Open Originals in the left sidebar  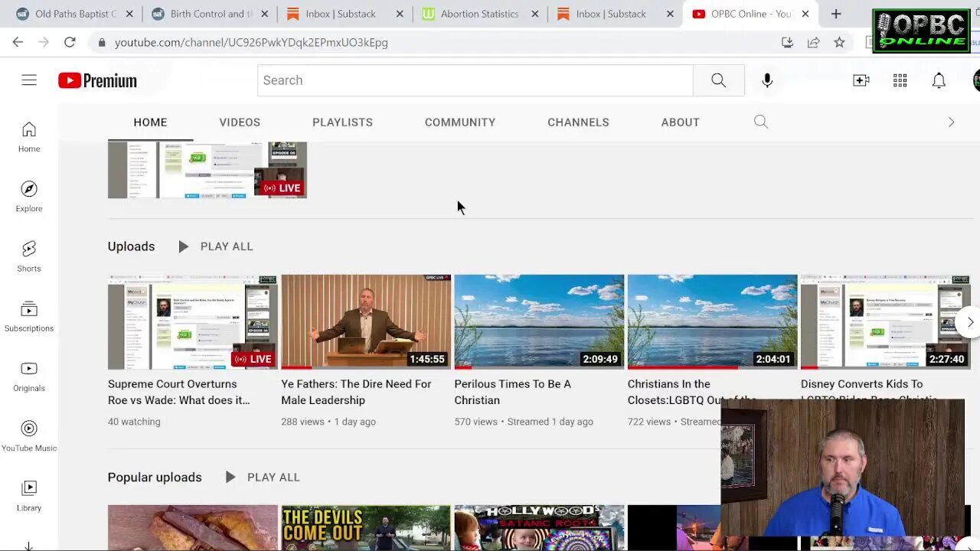(x=29, y=377)
